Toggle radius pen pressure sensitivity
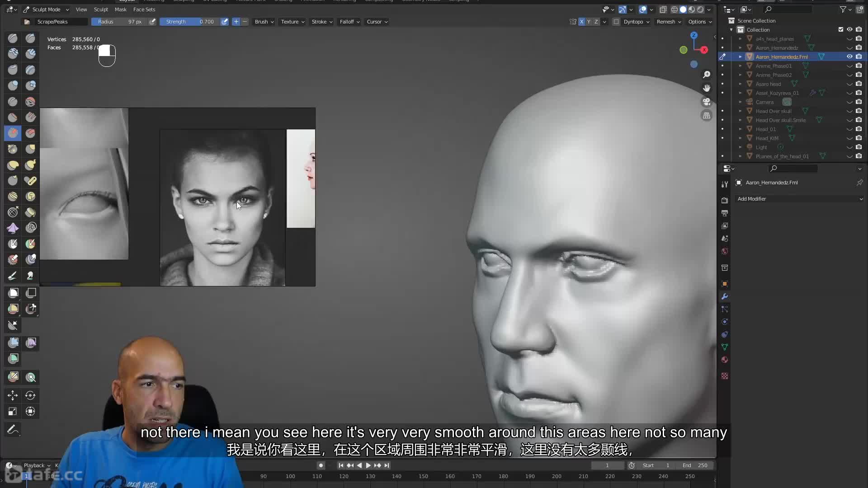The width and height of the screenshot is (868, 488). pyautogui.click(x=152, y=22)
